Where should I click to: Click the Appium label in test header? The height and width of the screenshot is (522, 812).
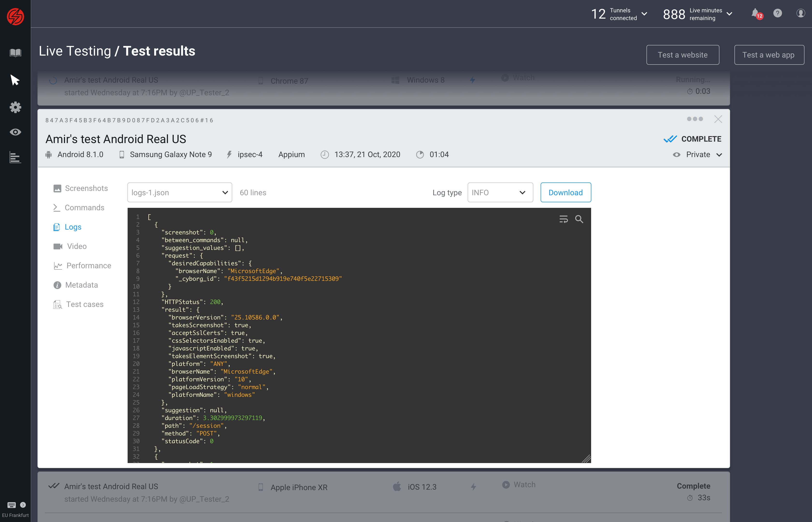tap(291, 155)
